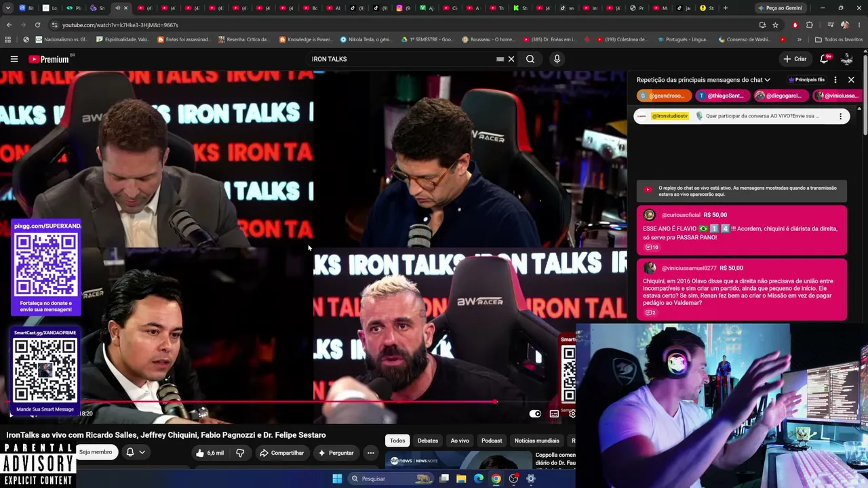Open the Rousseau - O home... bookmark
Screen dimensions: 868x488
(488, 39)
